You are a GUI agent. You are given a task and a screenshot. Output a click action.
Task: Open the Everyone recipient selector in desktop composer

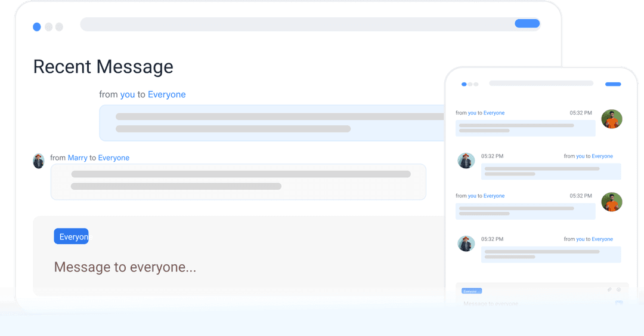pos(71,236)
